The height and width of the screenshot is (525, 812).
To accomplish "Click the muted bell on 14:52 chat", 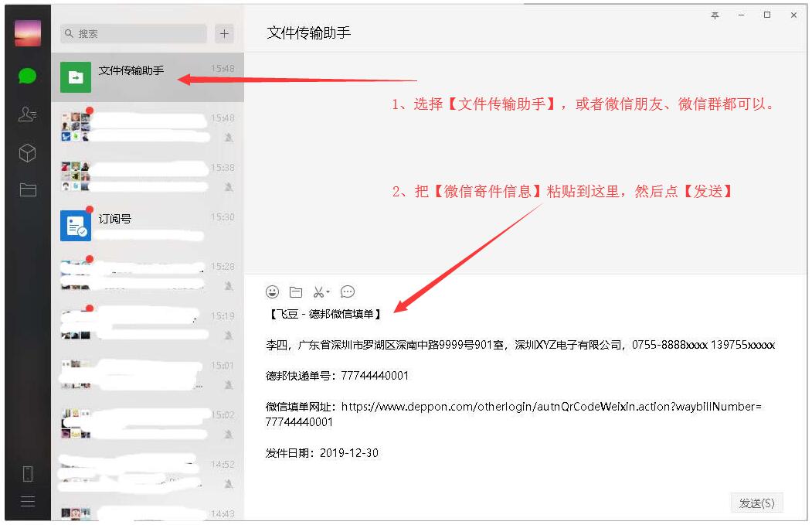I will click(x=229, y=484).
